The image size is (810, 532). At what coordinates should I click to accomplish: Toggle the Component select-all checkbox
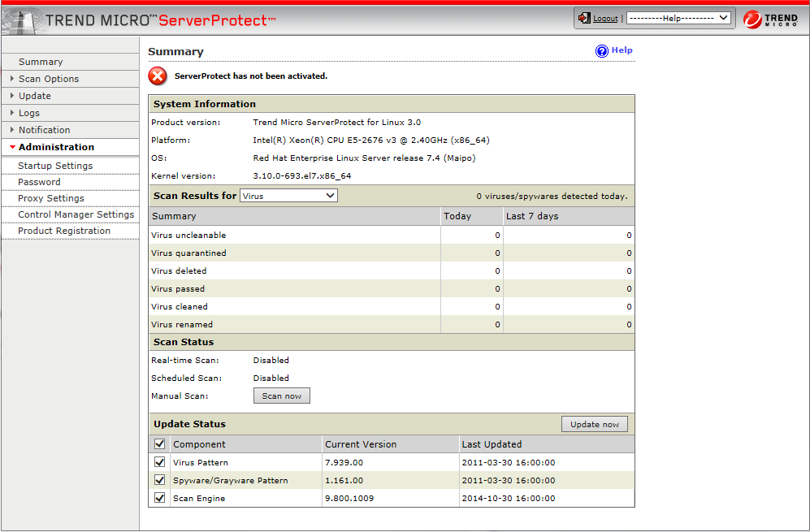[x=159, y=443]
